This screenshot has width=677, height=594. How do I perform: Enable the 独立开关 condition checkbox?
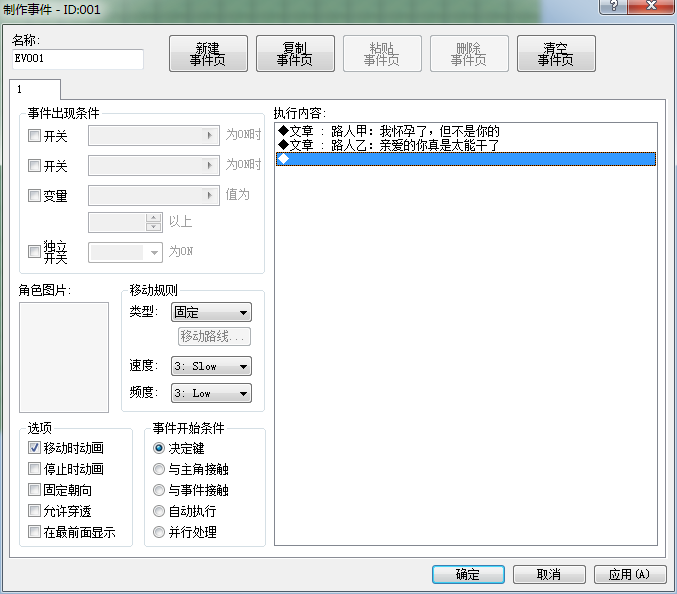tap(34, 251)
